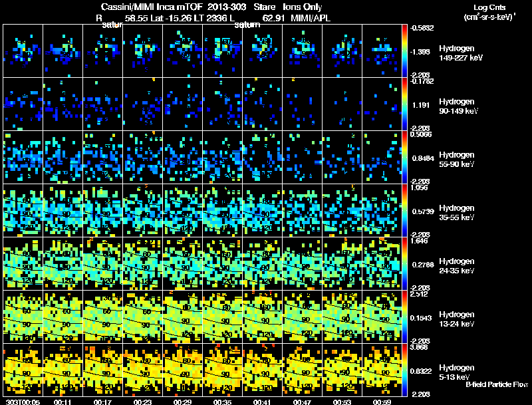Select the Hydrogen 24-35 keV row label
The width and height of the screenshot is (532, 405).
(x=458, y=266)
